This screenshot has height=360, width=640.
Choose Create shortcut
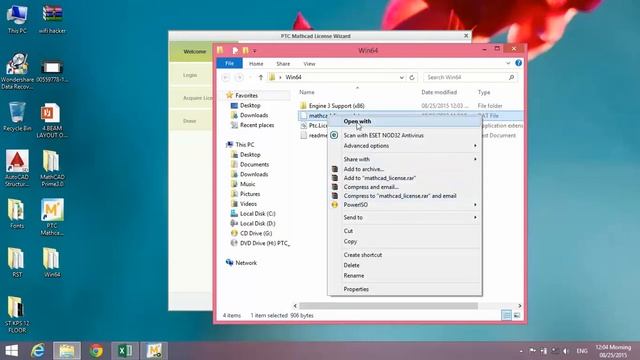pyautogui.click(x=405, y=255)
